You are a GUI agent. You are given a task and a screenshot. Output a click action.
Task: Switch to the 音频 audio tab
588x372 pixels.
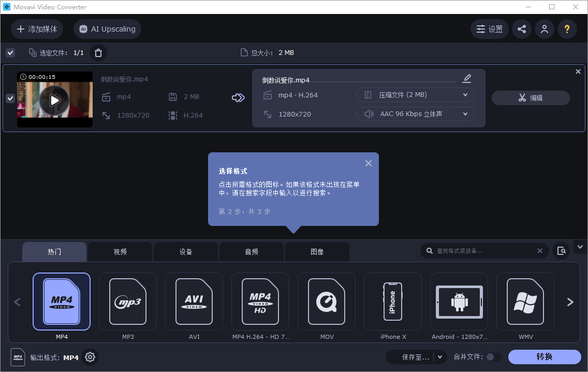click(x=251, y=252)
